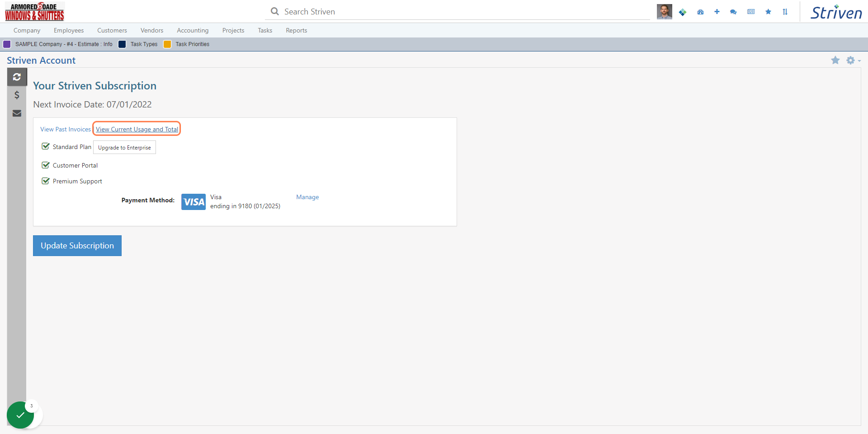The height and width of the screenshot is (434, 868).
Task: Open favorites star in top bar
Action: click(x=768, y=12)
